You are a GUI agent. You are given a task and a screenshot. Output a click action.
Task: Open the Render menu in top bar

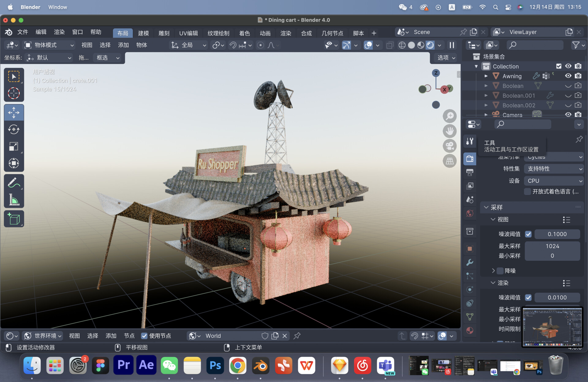coord(59,32)
